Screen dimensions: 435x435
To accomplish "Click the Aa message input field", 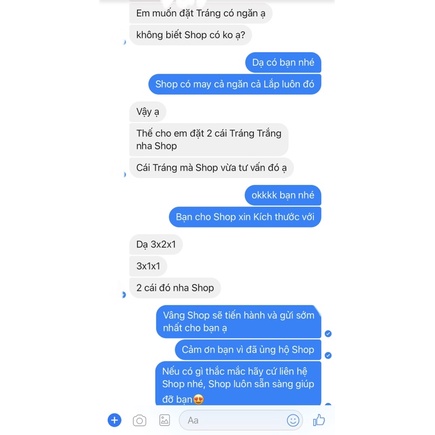I will click(241, 420).
